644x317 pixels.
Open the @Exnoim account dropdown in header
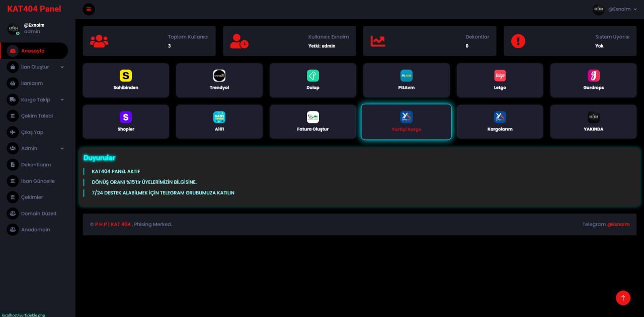coord(615,9)
